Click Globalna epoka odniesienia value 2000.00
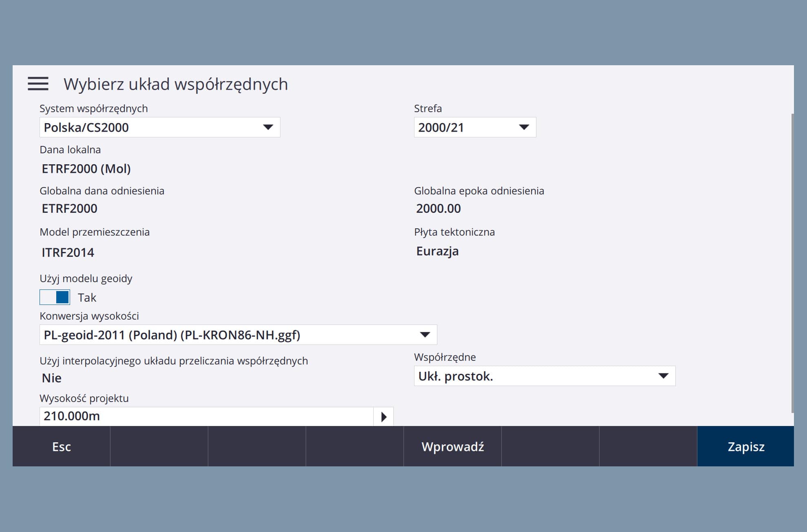Screen dimensions: 807x532 [438, 209]
